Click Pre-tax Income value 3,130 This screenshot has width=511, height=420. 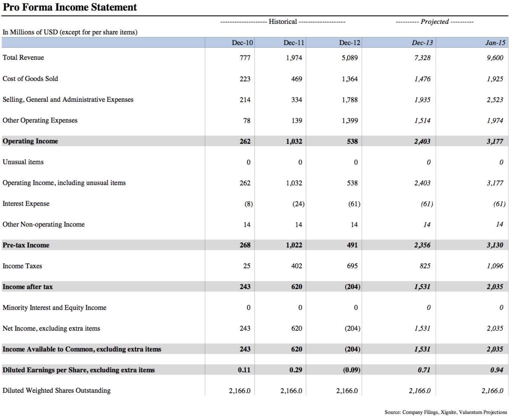(495, 245)
